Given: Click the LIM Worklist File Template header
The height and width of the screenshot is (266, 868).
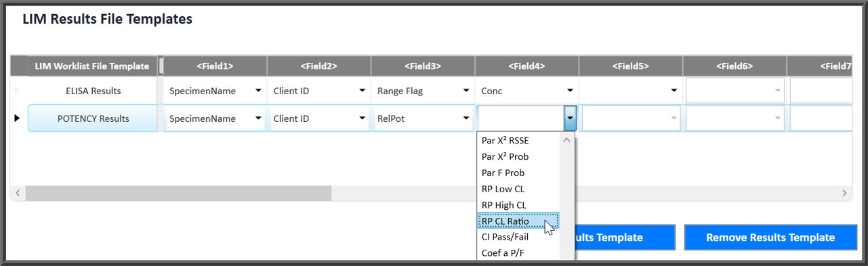Looking at the screenshot, I should tap(92, 66).
